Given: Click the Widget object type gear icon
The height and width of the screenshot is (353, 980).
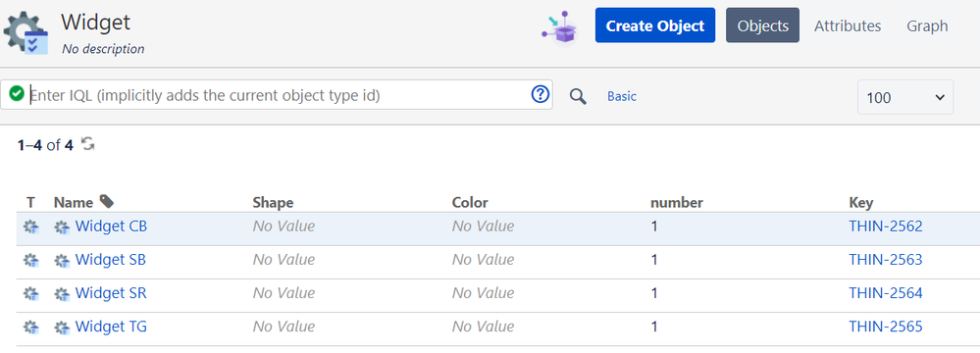Looking at the screenshot, I should click(x=26, y=32).
